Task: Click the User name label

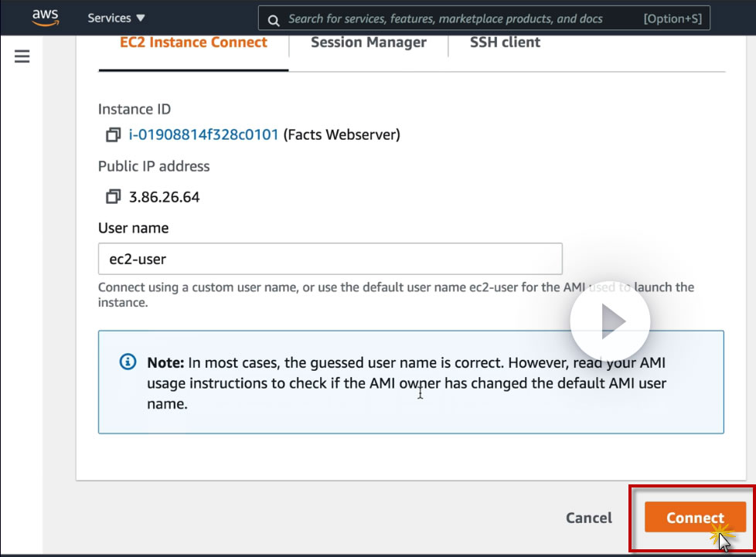Action: [134, 228]
